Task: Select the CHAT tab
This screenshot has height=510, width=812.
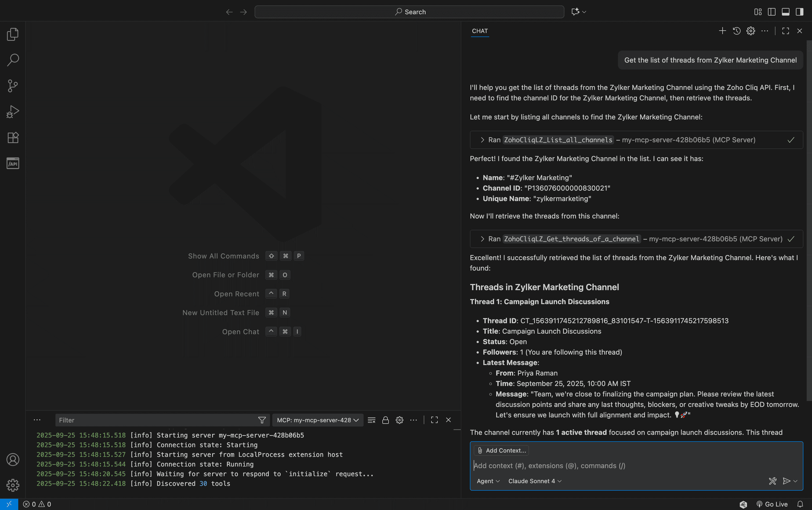Action: [x=480, y=31]
